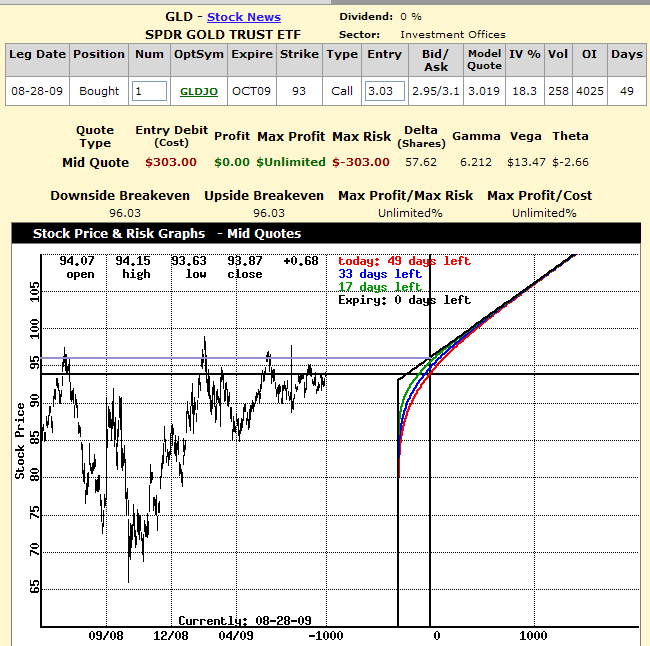
Task: Click the Stock Price & Risk Graphs title bar
Action: point(326,233)
